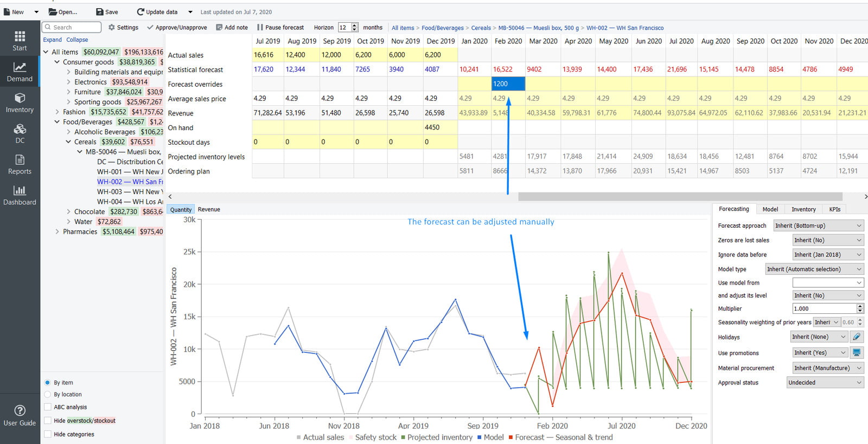868x444 pixels.
Task: Open the Model type dropdown
Action: [814, 269]
